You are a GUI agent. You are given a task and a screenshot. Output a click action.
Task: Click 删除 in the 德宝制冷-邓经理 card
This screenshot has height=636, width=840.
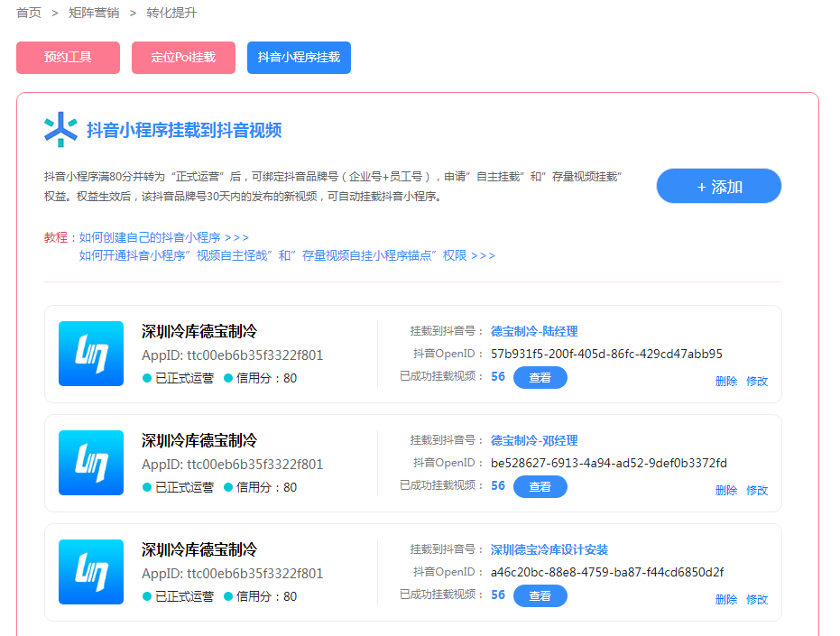pyautogui.click(x=726, y=490)
